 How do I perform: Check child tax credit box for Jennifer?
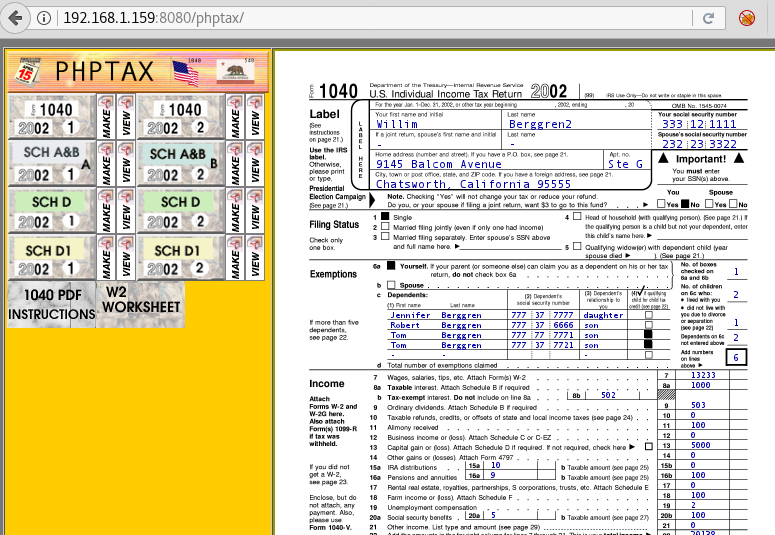[x=648, y=315]
